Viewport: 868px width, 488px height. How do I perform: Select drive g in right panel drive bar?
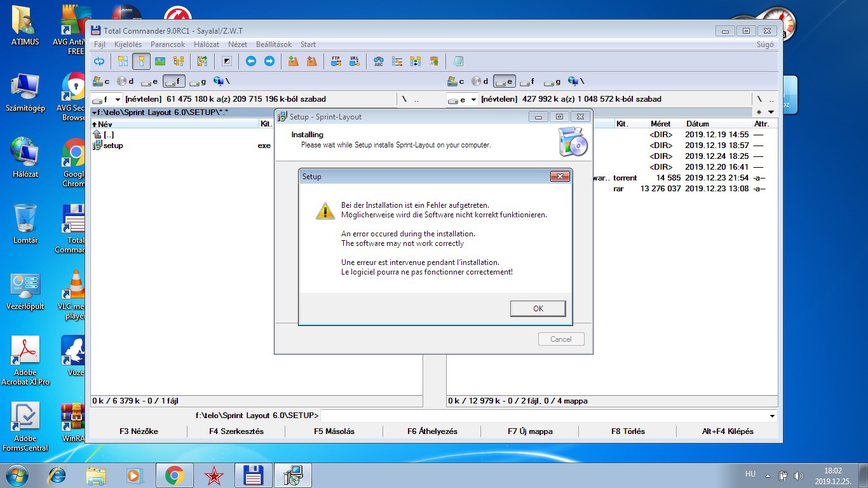point(553,81)
